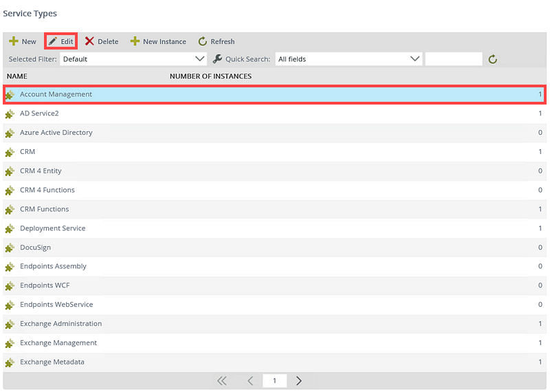Screen dimensions: 550x392
Task: Select the Exchange Administration row
Action: (x=274, y=323)
